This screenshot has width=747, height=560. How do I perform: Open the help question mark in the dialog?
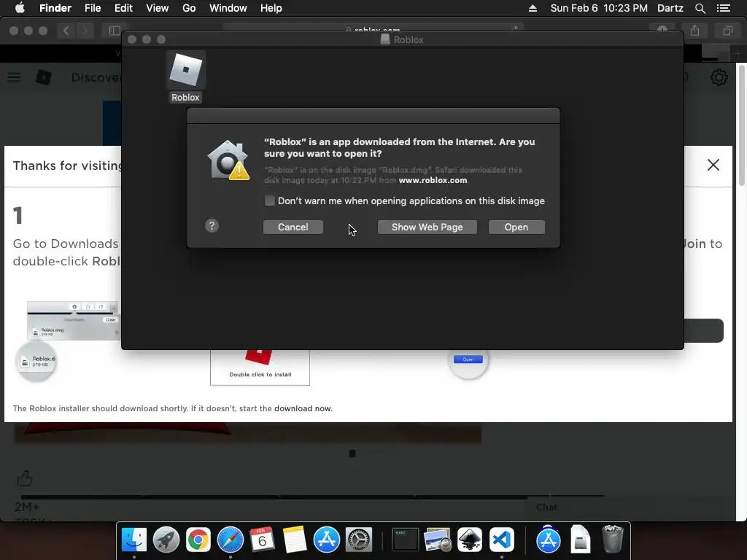point(212,226)
